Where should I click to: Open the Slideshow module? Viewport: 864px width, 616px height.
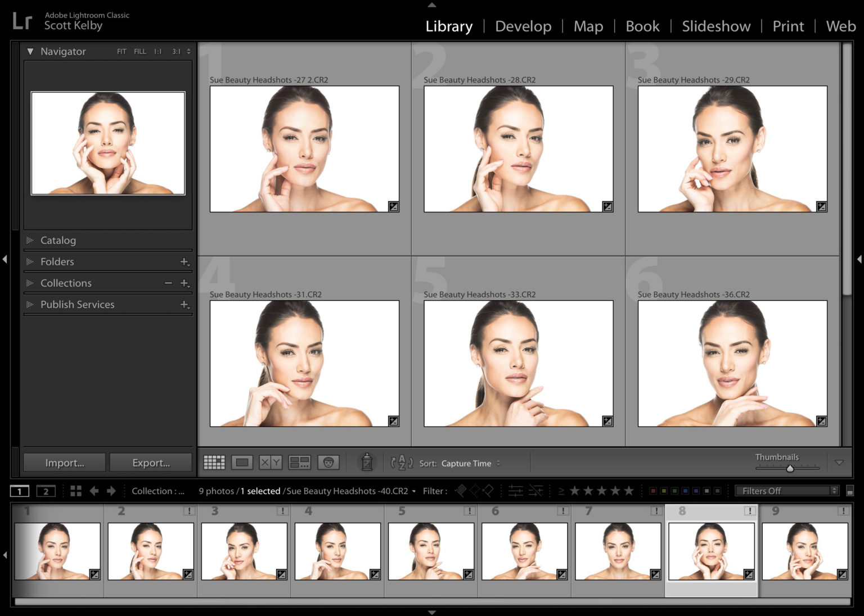(x=715, y=26)
